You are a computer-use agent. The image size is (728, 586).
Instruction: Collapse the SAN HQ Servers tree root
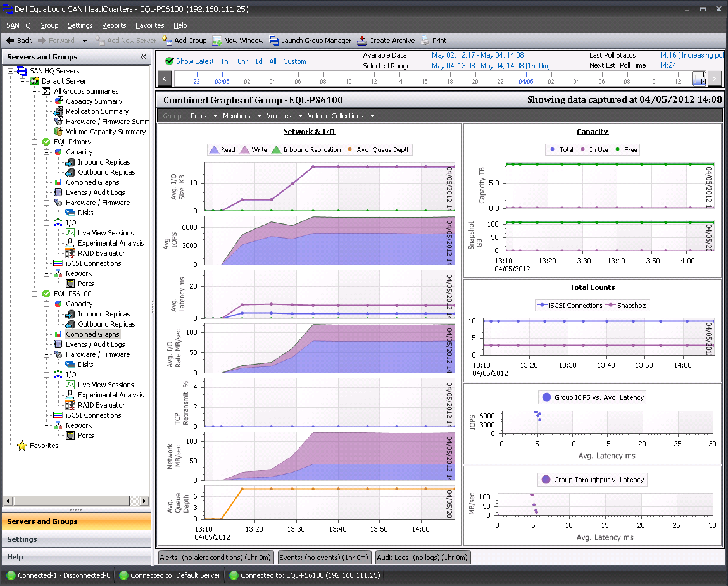(x=10, y=71)
